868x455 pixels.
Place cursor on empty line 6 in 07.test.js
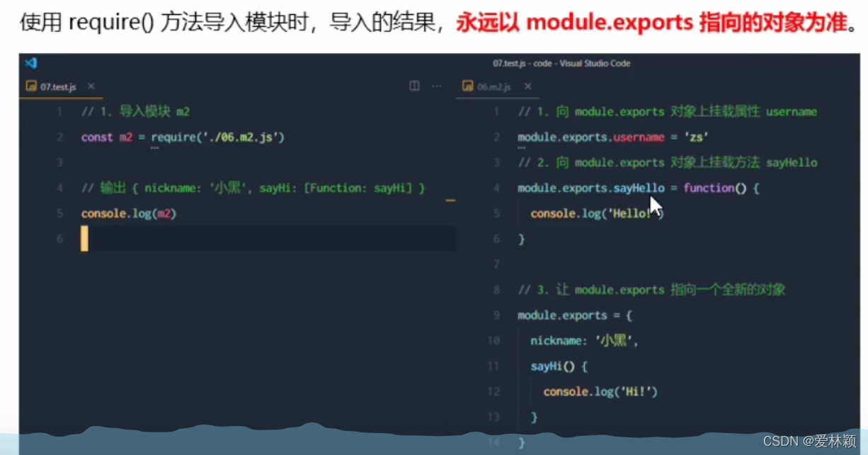coord(269,239)
